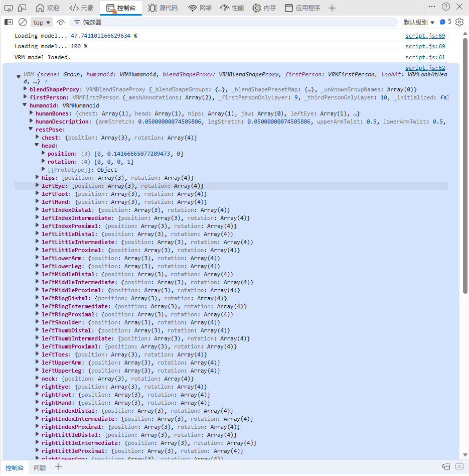This screenshot has width=469, height=476.
Task: Focus the 筛选器 filter input field
Action: [234, 22]
